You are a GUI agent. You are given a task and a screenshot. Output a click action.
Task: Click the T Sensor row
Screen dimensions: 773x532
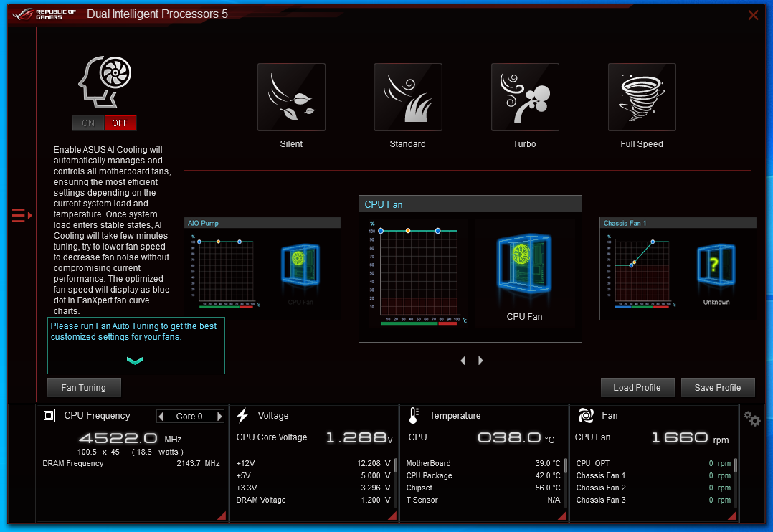click(483, 500)
